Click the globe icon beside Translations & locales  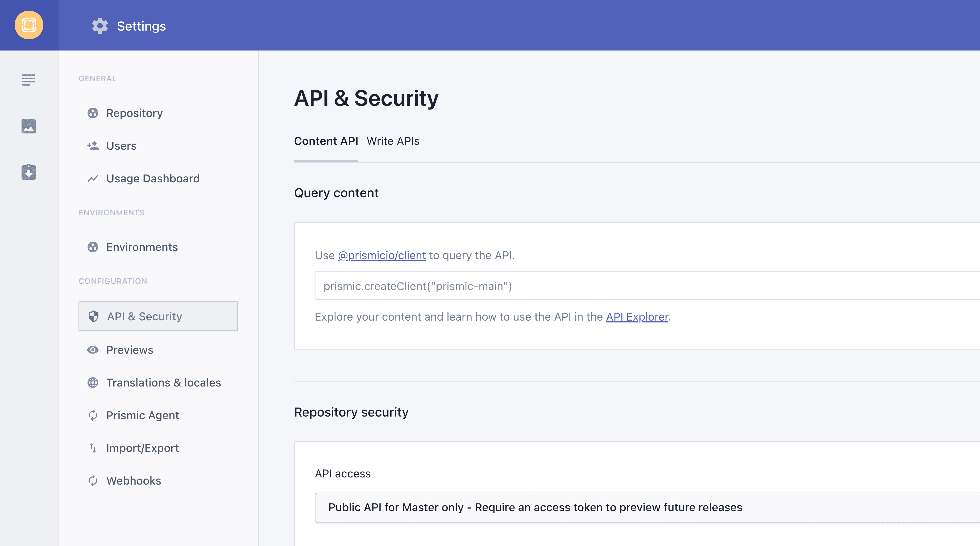[93, 383]
